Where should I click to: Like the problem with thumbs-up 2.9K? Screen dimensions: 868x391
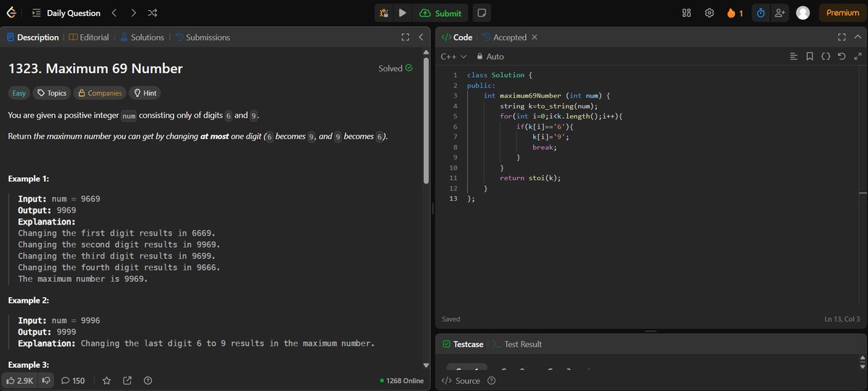pyautogui.click(x=19, y=380)
